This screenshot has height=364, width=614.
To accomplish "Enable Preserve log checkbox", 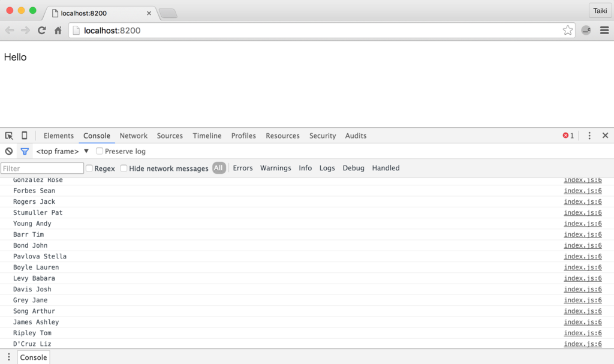I will tap(100, 151).
